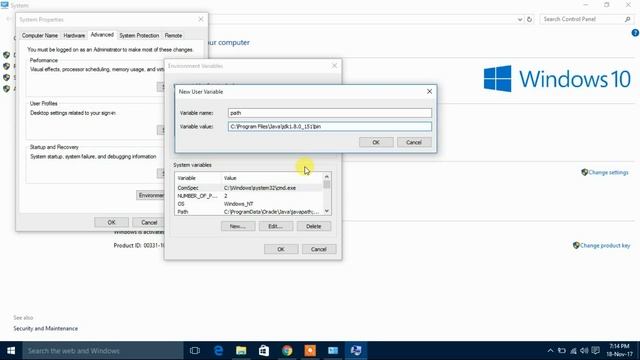This screenshot has height=360, width=640.
Task: Select the OS system variable row
Action: point(249,204)
